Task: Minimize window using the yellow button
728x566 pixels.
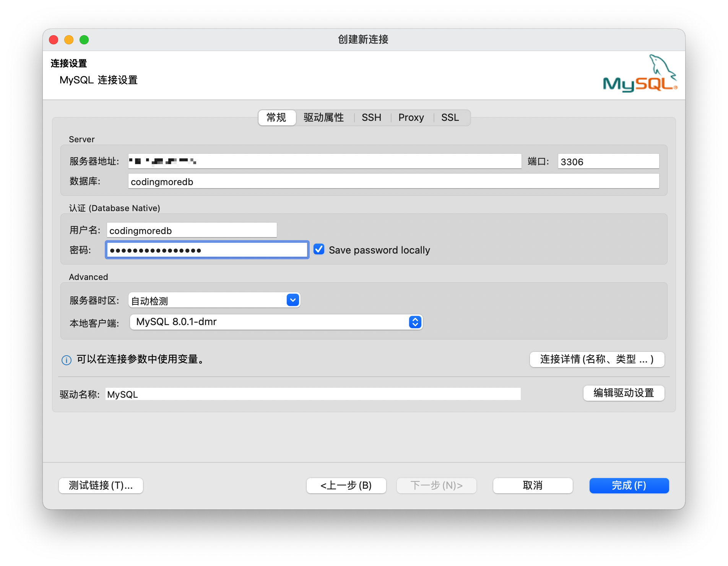Action: (69, 40)
